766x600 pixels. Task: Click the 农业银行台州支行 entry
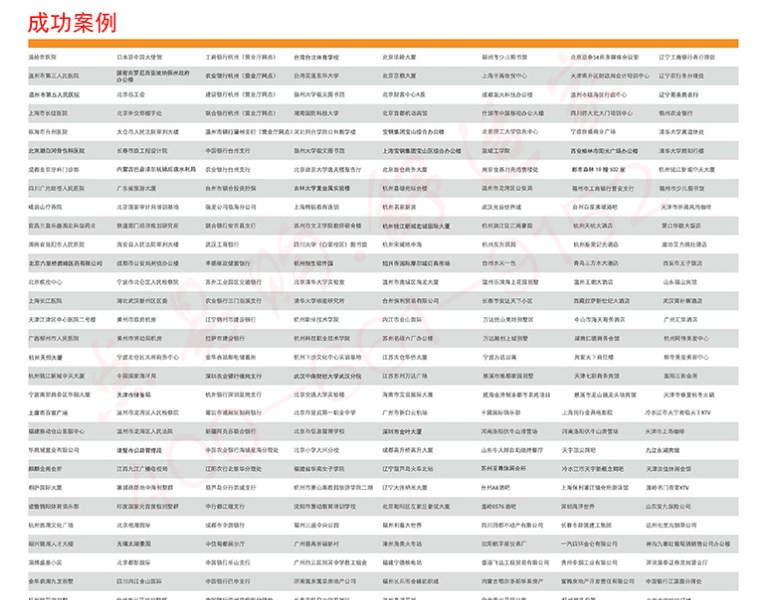pos(228,170)
